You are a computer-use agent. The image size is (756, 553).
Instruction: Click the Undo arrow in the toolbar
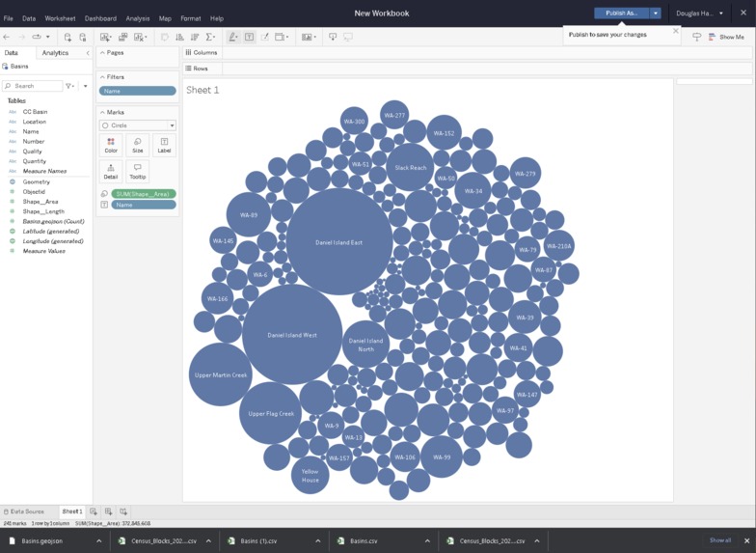[x=6, y=37]
